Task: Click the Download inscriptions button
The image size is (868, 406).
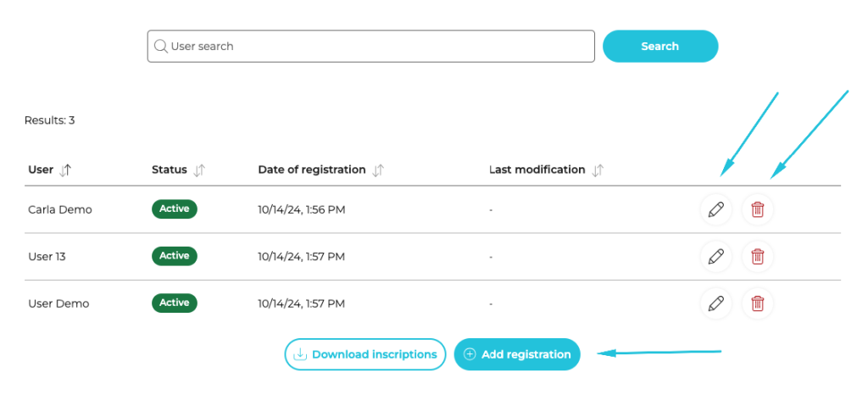Action: [x=364, y=354]
